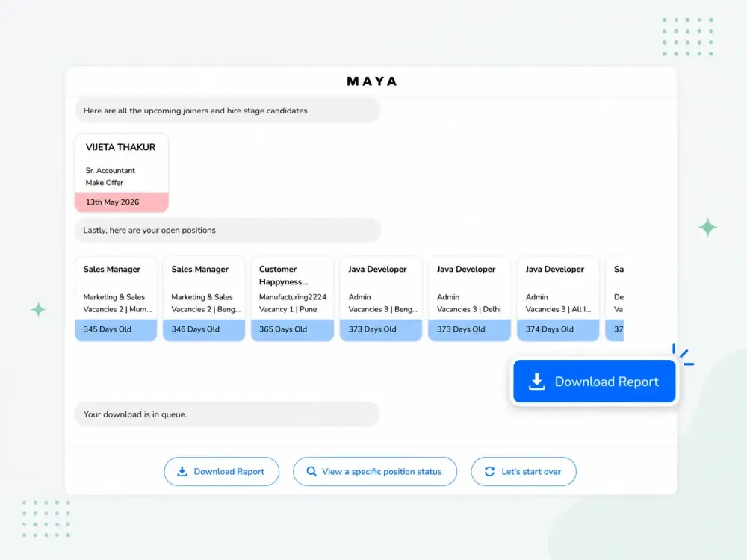Open Java Developer card for Delhi
747x560 pixels.
coord(469,299)
